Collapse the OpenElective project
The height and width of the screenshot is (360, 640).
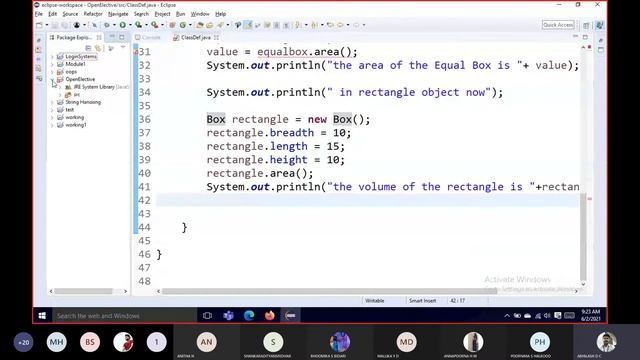52,80
